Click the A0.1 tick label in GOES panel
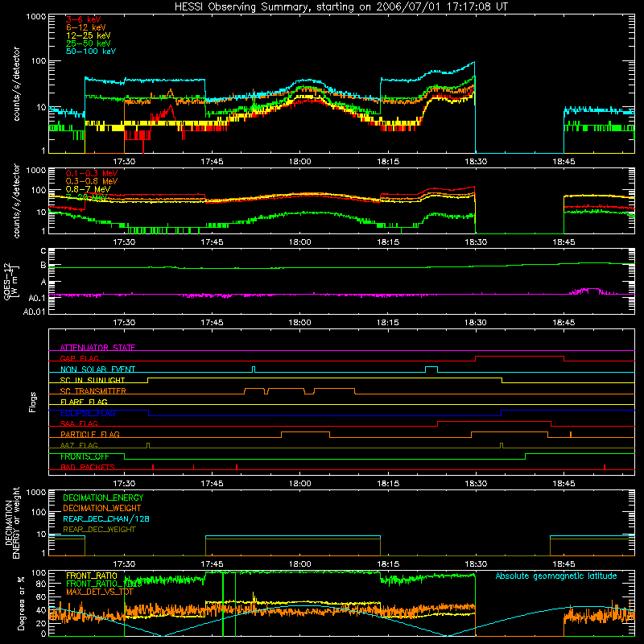This screenshot has width=644, height=644. (x=37, y=298)
